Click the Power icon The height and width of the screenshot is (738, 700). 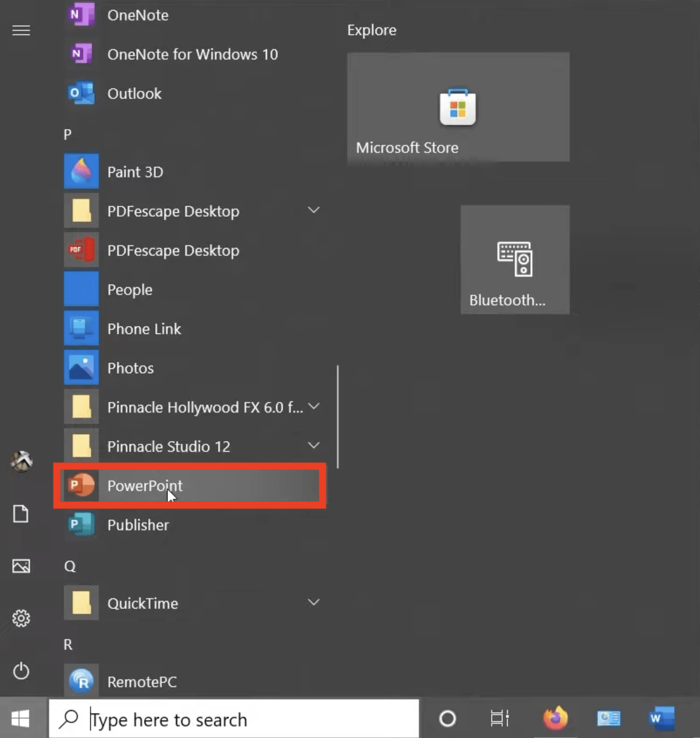click(x=21, y=671)
